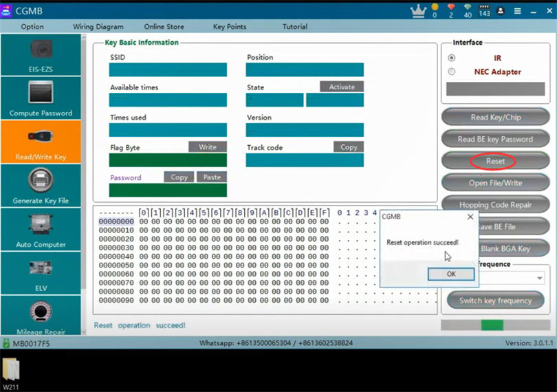Expand the key frequency dropdown arrow

click(x=540, y=278)
